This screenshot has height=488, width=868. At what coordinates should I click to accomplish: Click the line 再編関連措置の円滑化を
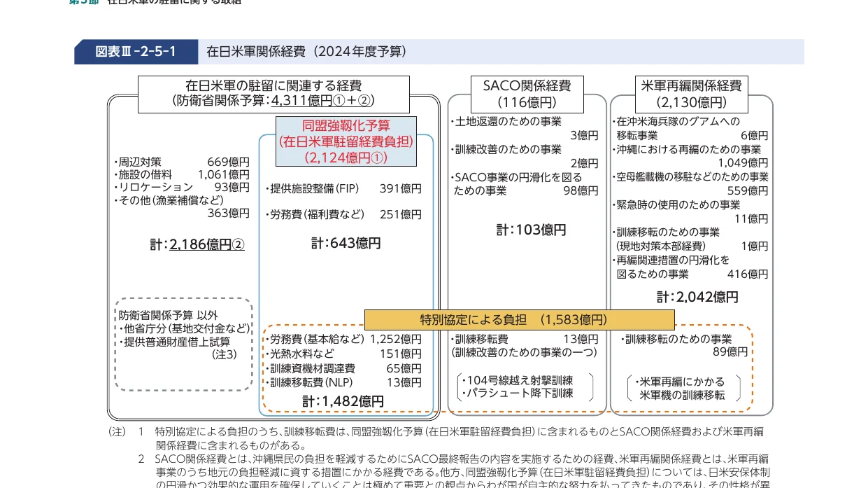click(x=670, y=260)
